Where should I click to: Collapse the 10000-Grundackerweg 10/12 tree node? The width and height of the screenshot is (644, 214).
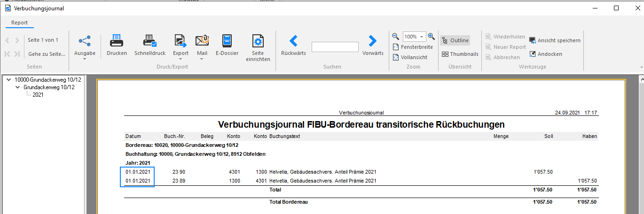coord(9,80)
